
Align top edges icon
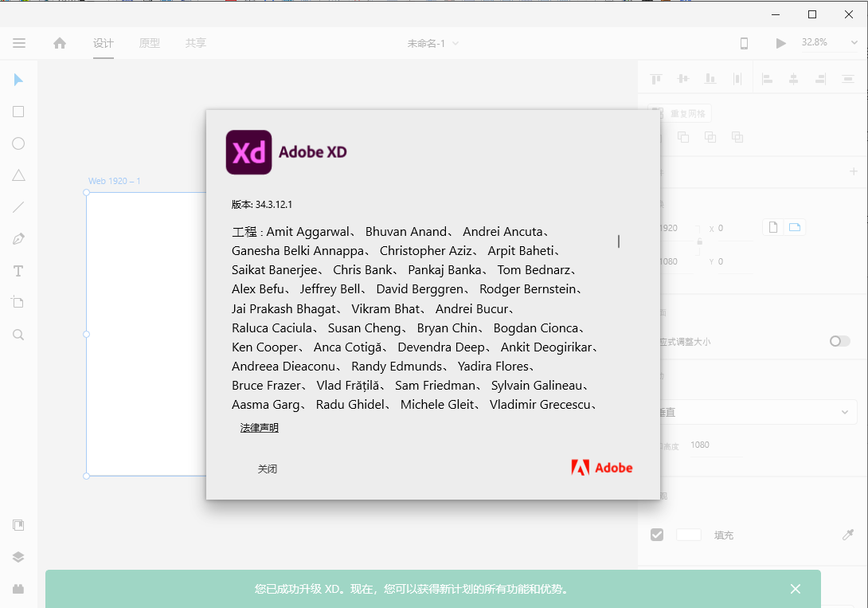(x=656, y=79)
